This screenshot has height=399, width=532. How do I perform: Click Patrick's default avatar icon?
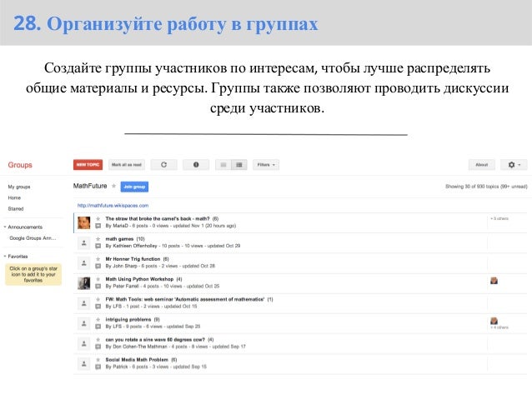84,364
